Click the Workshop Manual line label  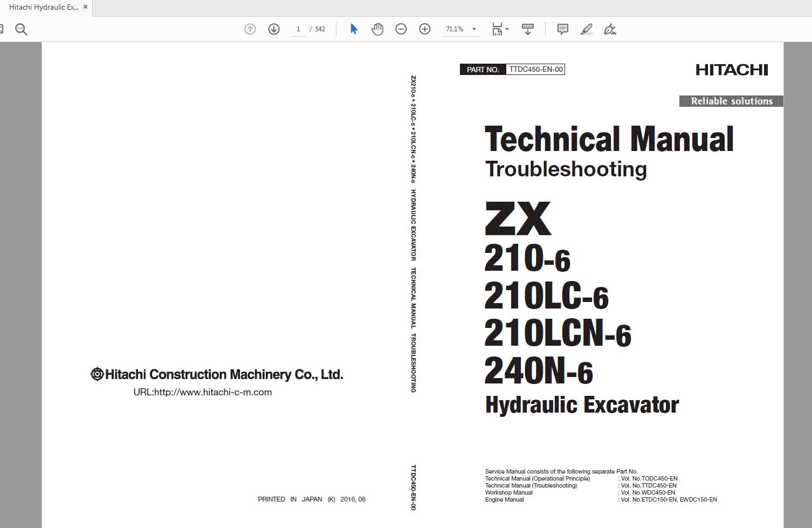[509, 492]
